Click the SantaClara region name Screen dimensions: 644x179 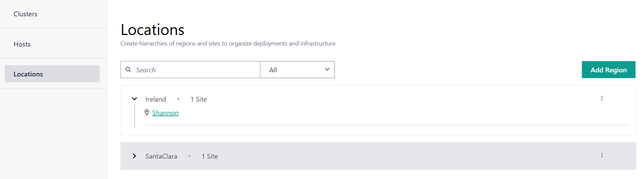click(161, 156)
